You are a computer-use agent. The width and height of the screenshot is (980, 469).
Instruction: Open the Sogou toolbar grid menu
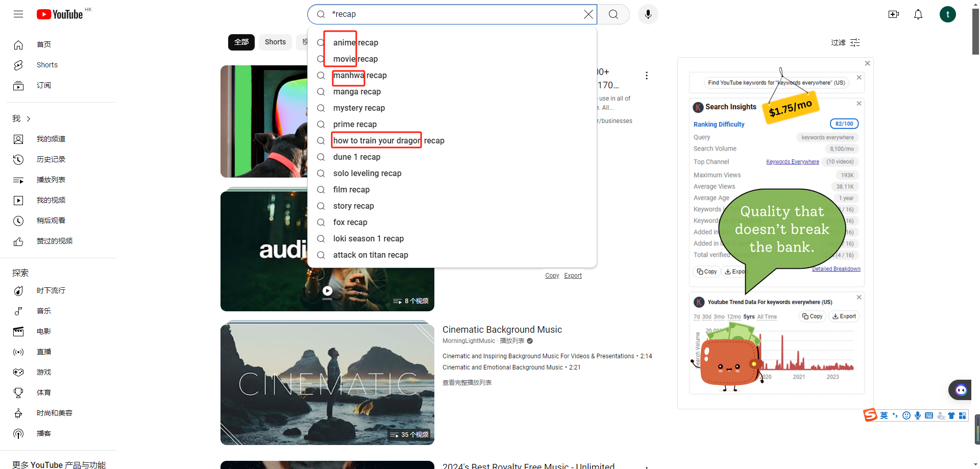963,415
